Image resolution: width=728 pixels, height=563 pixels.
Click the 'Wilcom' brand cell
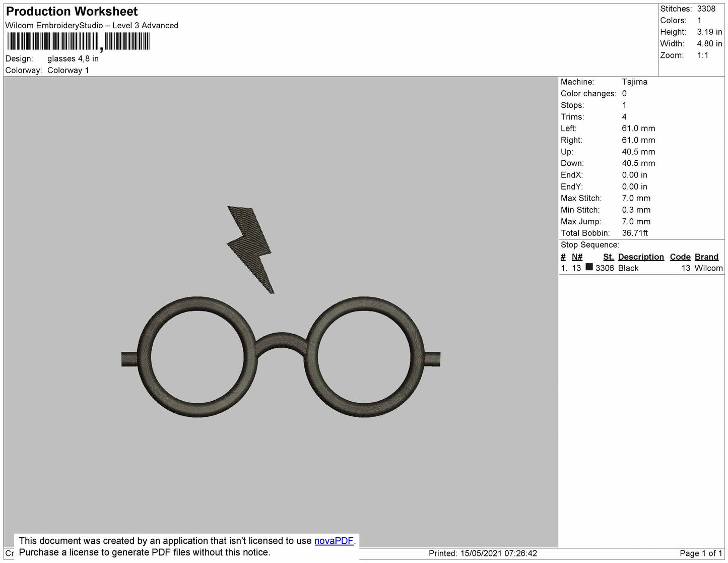(x=708, y=268)
